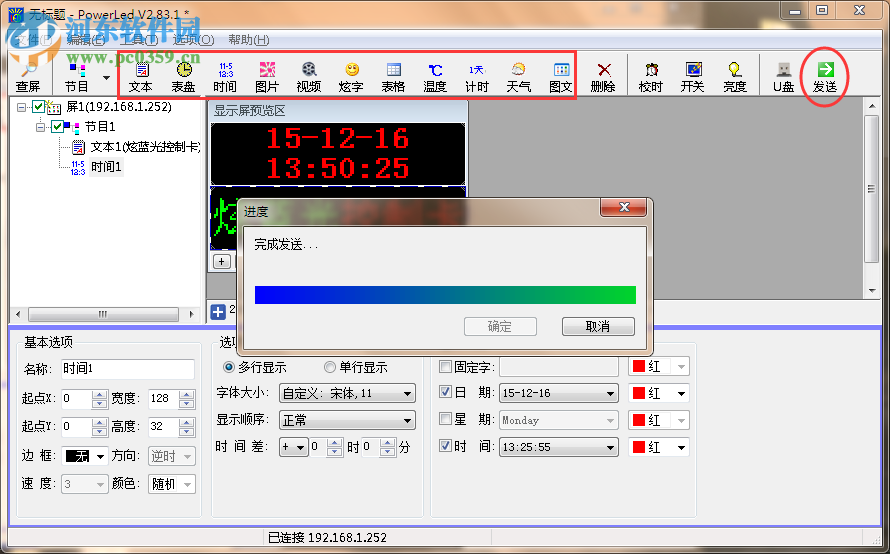
Task: Open the 字体大小 font size dropdown
Action: click(x=347, y=393)
